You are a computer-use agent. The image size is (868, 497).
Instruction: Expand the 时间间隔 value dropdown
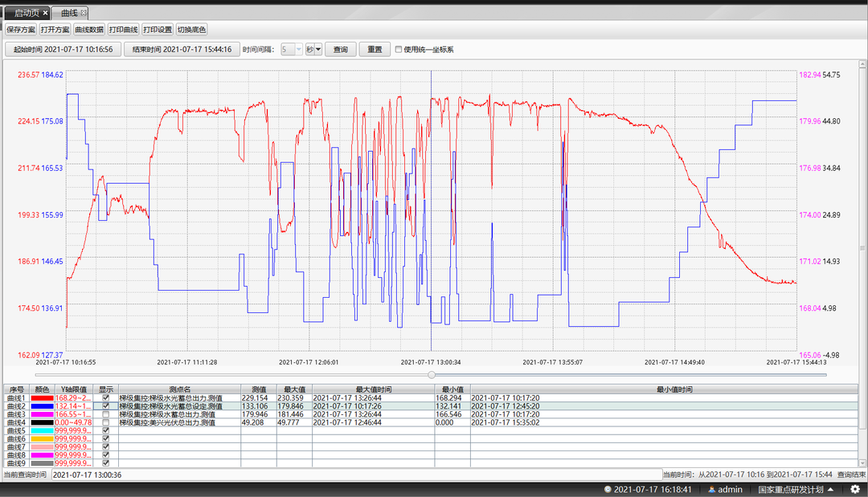pyautogui.click(x=298, y=49)
